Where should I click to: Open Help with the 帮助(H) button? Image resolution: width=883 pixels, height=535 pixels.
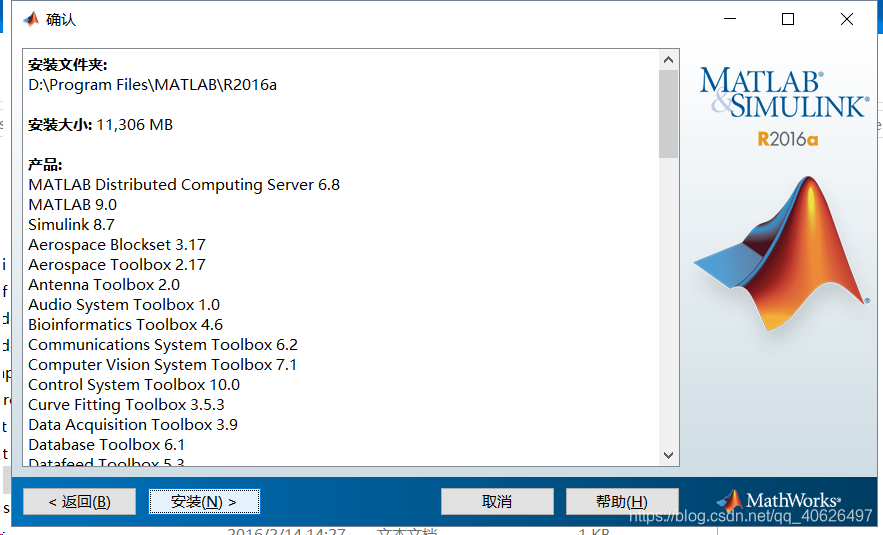[622, 501]
